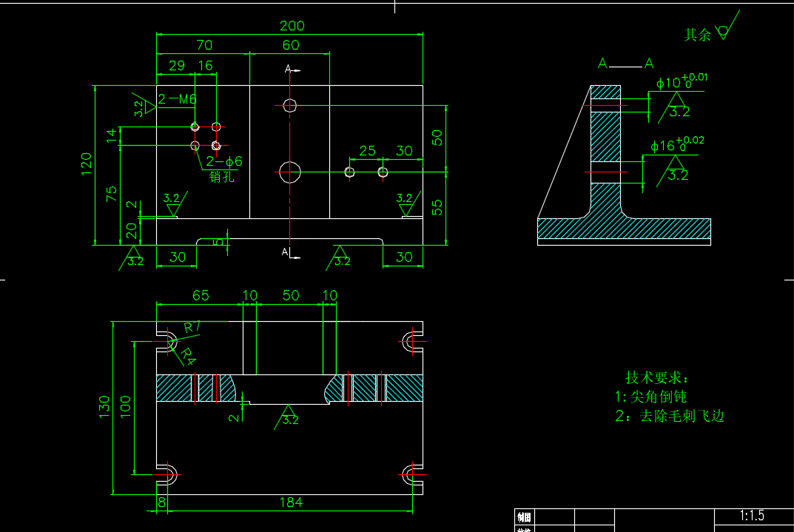Select the bottom-right slot in bottom view
The image size is (794, 532).
pos(411,474)
